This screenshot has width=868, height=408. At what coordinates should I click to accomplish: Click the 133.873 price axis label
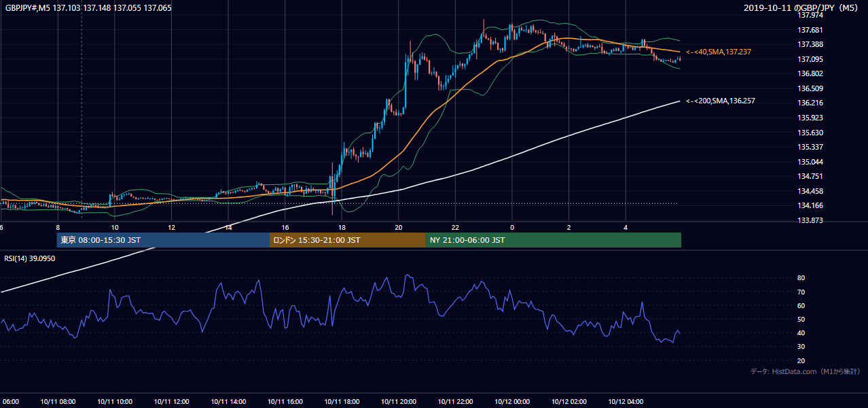pyautogui.click(x=810, y=220)
